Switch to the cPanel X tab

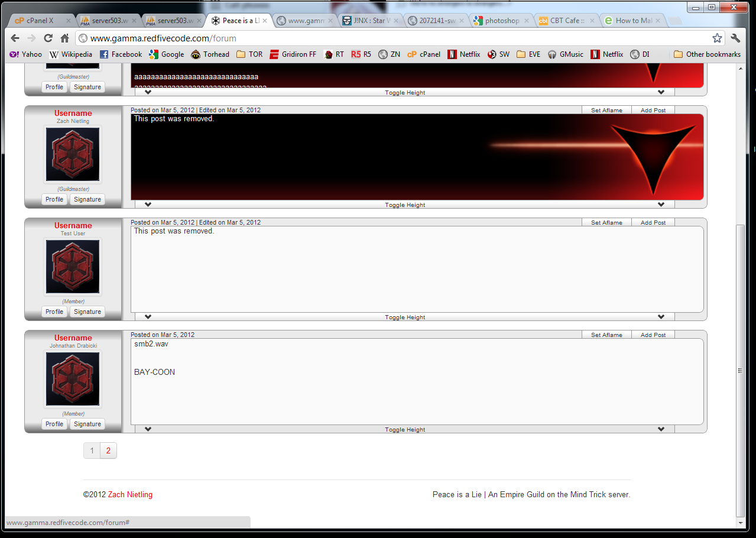click(x=40, y=21)
